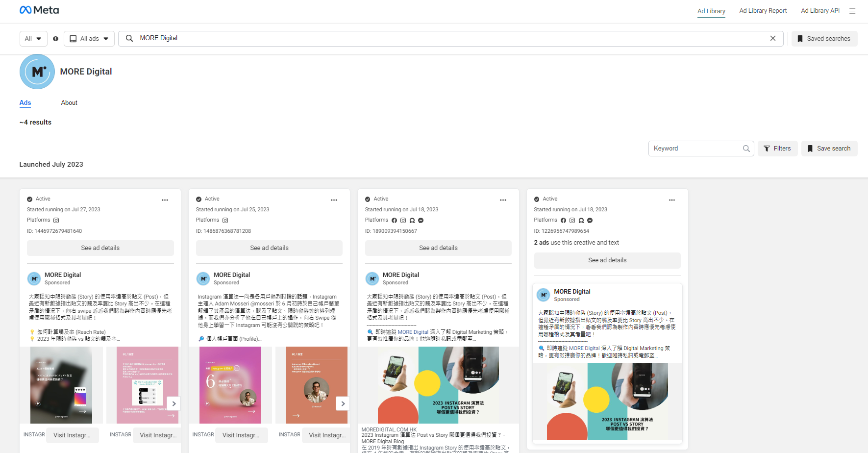868x453 pixels.
Task: Click MORE Digital avatar in Jul 27 ad
Action: tap(34, 279)
